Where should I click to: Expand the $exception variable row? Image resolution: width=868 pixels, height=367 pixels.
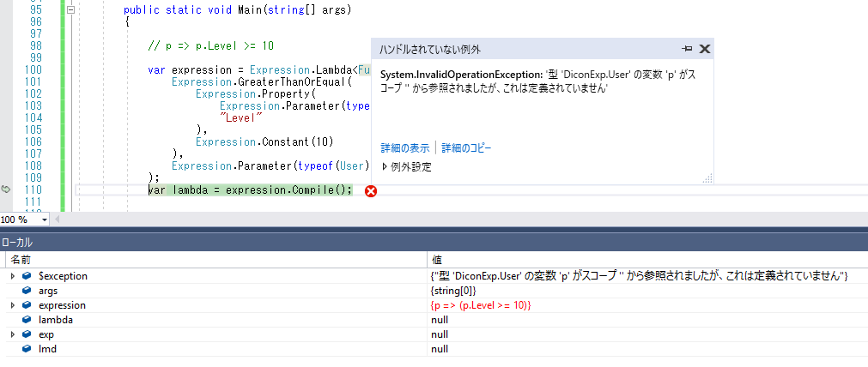click(x=13, y=276)
